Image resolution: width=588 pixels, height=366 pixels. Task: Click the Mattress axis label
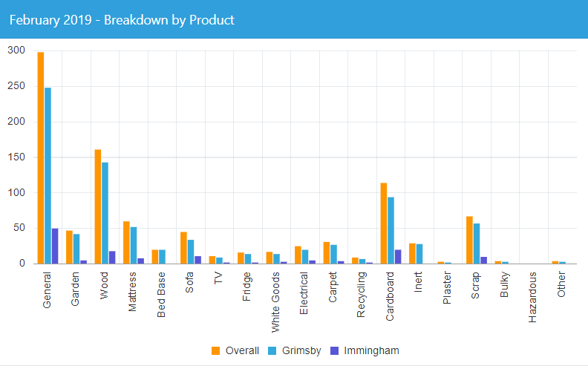click(132, 292)
